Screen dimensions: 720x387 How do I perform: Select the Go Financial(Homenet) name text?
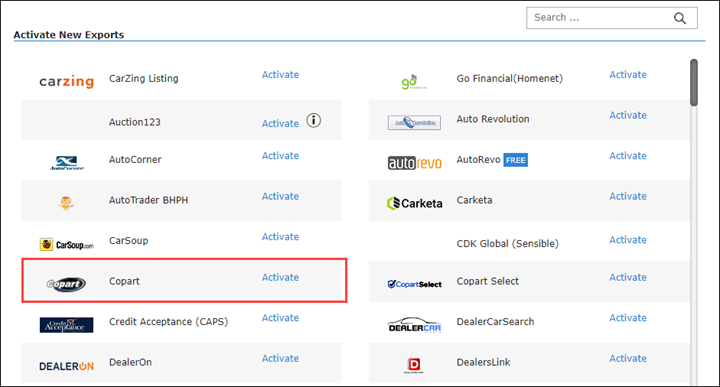coord(510,79)
